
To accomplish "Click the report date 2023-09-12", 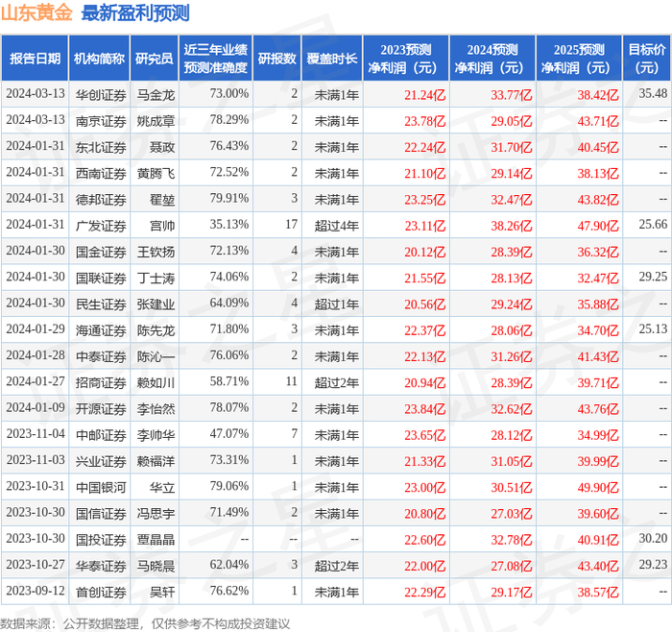I will (x=36, y=591).
